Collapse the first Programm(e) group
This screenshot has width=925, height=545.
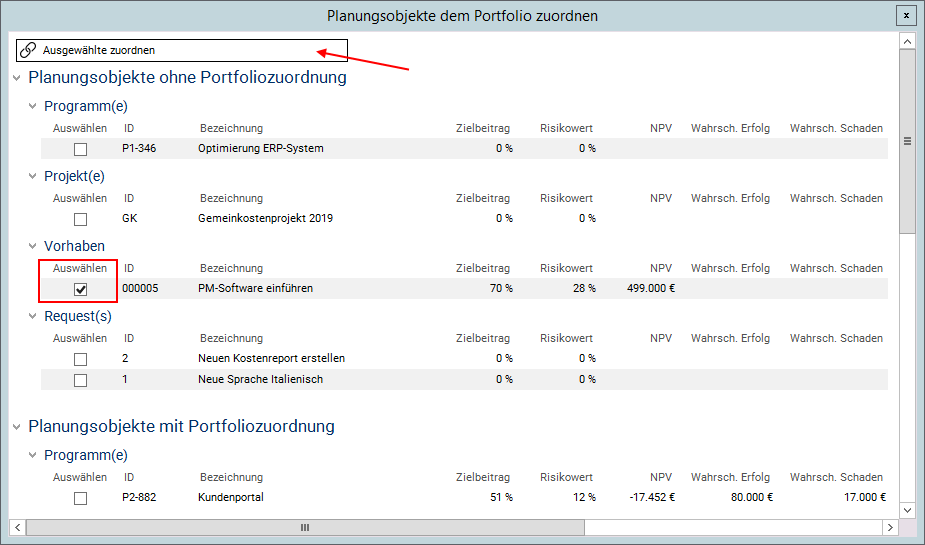(33, 107)
